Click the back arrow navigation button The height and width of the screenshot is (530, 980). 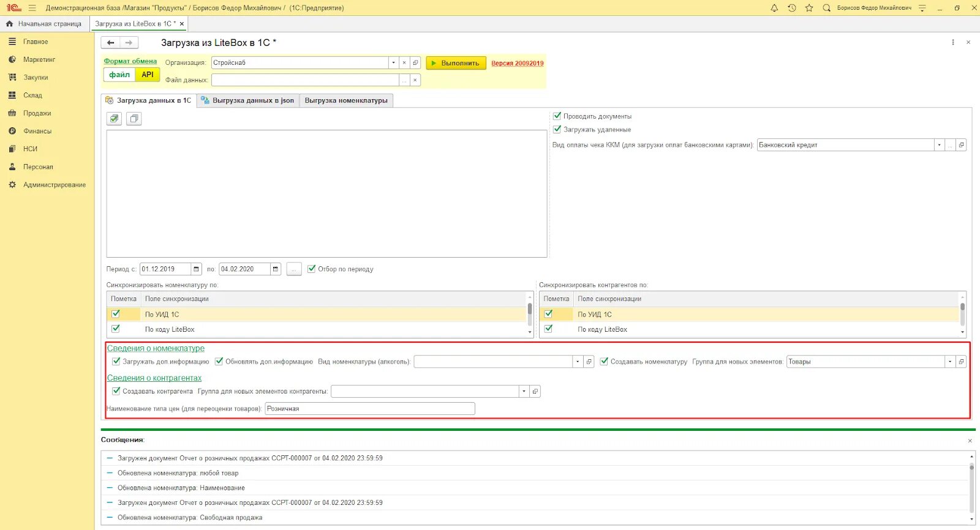(x=110, y=43)
